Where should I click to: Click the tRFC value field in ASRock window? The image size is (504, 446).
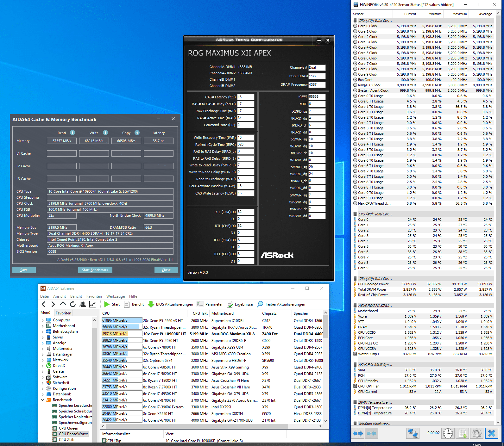tap(246, 145)
